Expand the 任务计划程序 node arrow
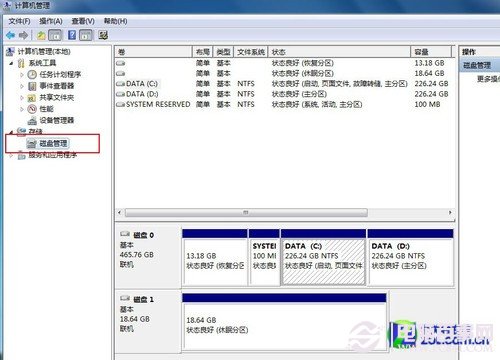The height and width of the screenshot is (360, 500). (22, 75)
